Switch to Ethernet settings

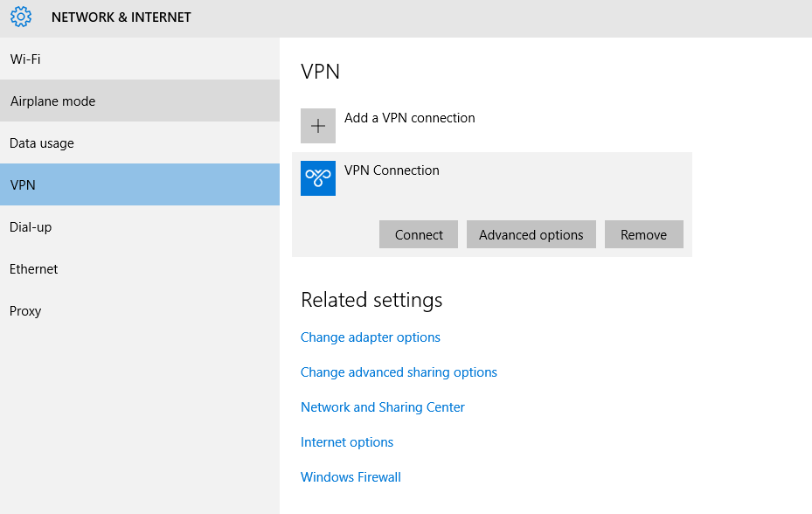click(x=140, y=269)
